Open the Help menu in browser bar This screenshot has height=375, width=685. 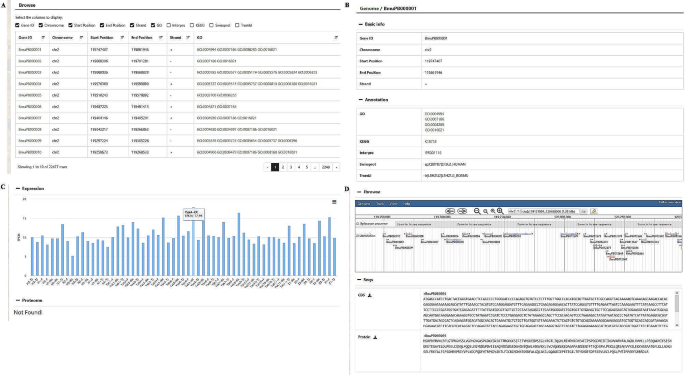click(x=406, y=204)
